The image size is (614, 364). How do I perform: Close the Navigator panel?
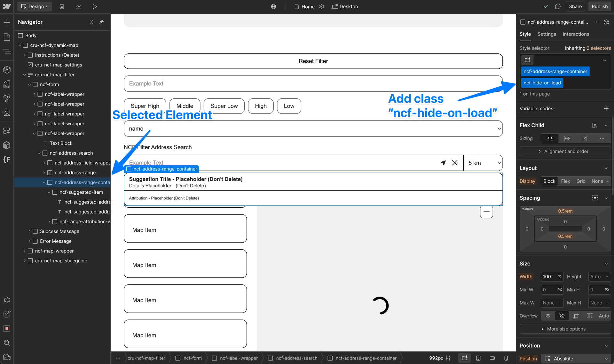(92, 22)
